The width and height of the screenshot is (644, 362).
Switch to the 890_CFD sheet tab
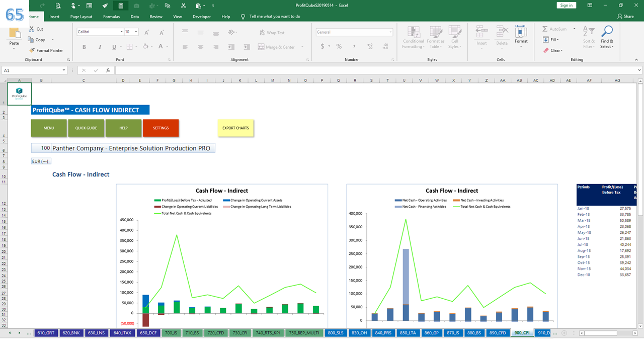(497, 333)
